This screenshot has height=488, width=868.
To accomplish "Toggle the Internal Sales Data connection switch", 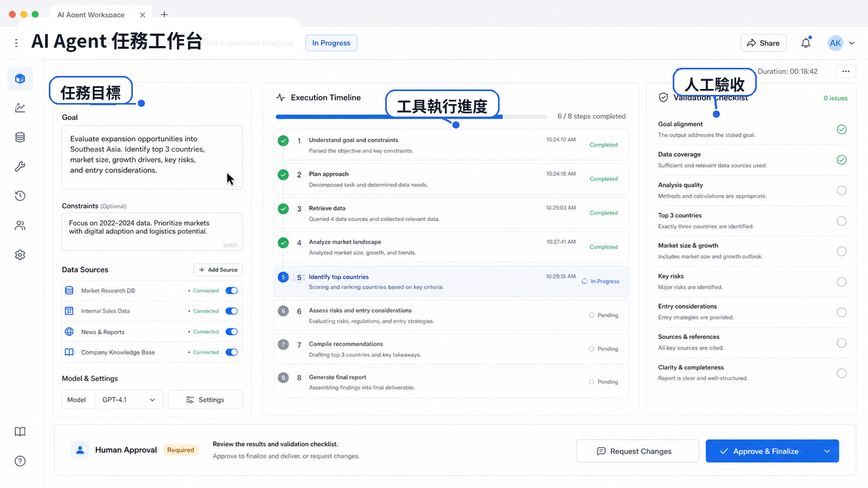I will coord(232,311).
